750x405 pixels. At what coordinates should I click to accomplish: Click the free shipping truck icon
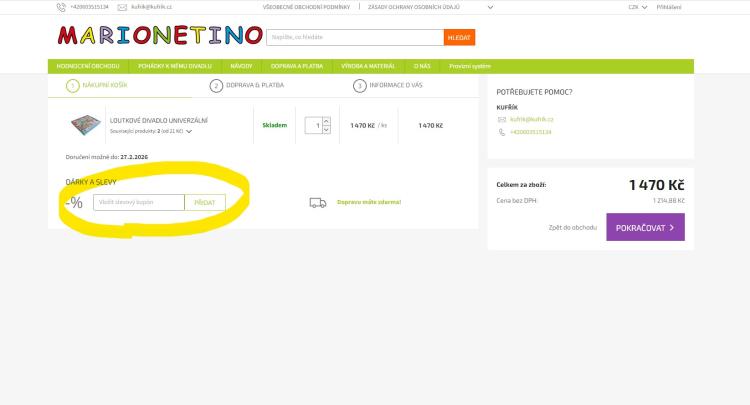[x=318, y=202]
